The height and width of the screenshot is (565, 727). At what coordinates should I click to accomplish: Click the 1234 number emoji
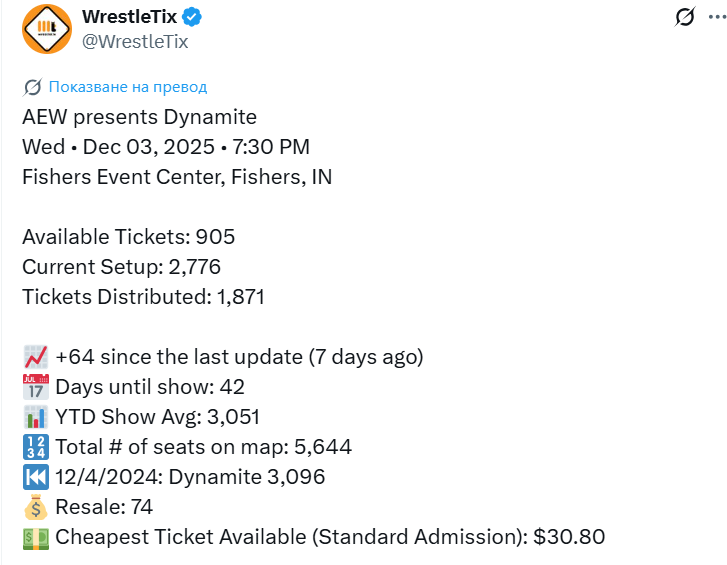point(35,447)
